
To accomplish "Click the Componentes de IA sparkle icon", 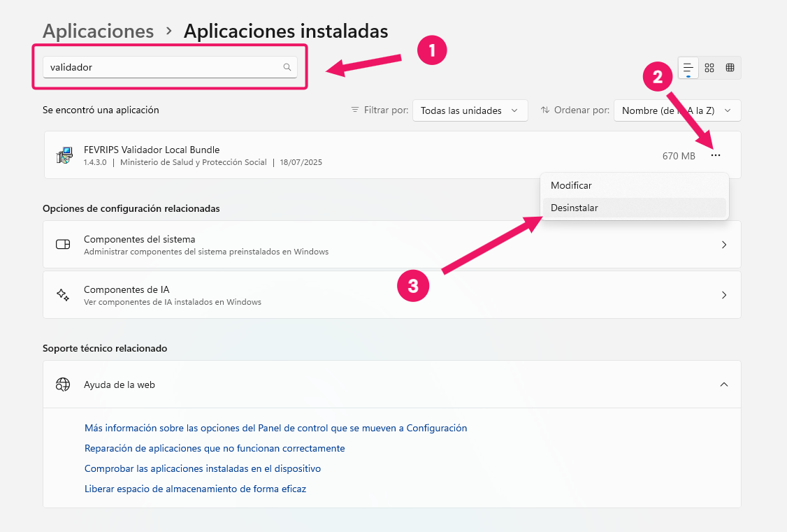I will point(63,295).
